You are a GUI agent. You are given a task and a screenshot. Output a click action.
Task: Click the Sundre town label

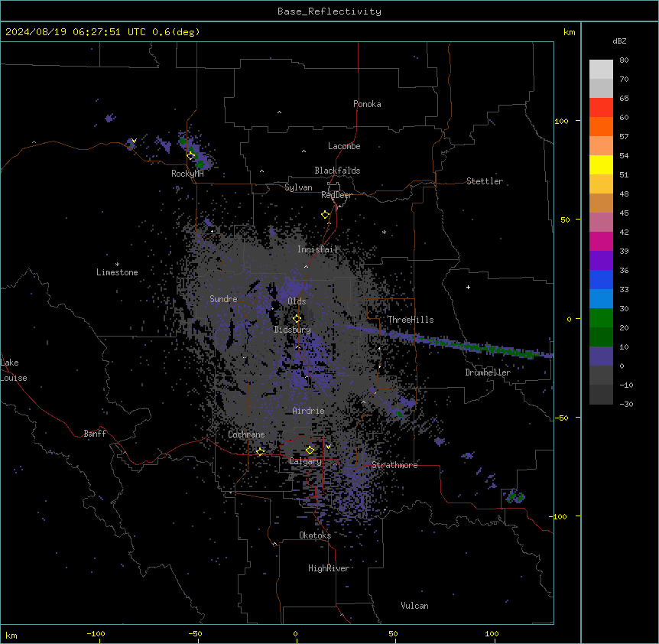click(223, 299)
